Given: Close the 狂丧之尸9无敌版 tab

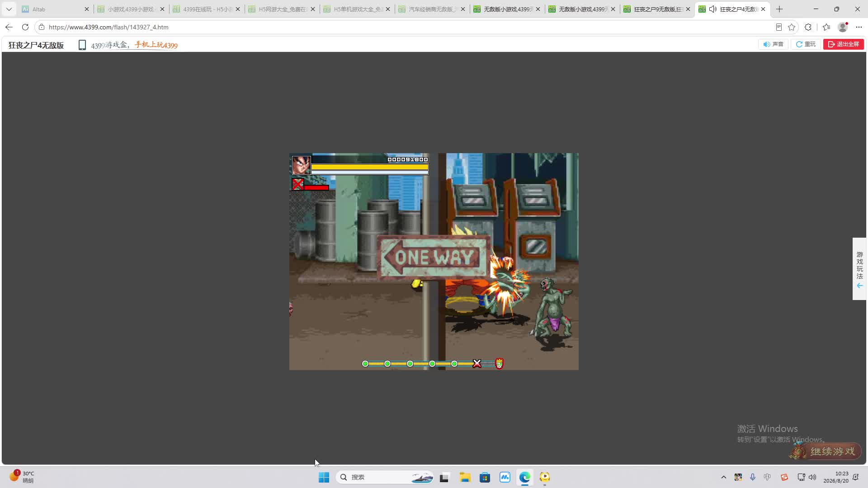Looking at the screenshot, I should coord(688,9).
